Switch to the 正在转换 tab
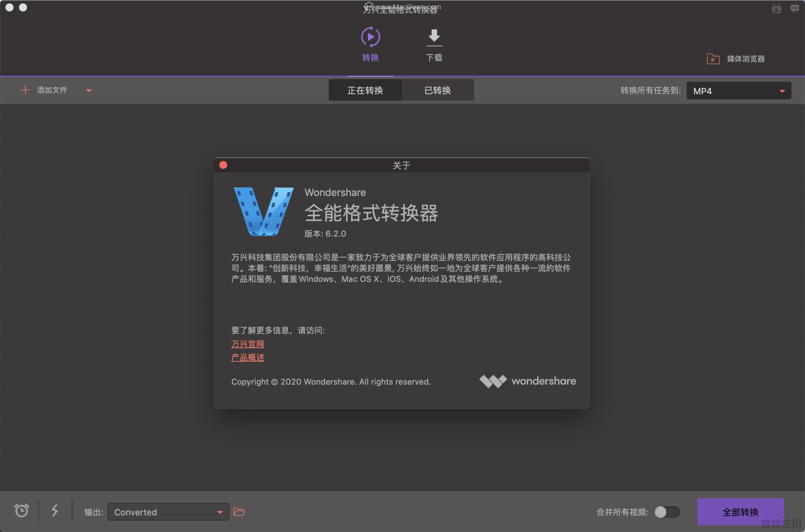The height and width of the screenshot is (532, 805). point(365,90)
